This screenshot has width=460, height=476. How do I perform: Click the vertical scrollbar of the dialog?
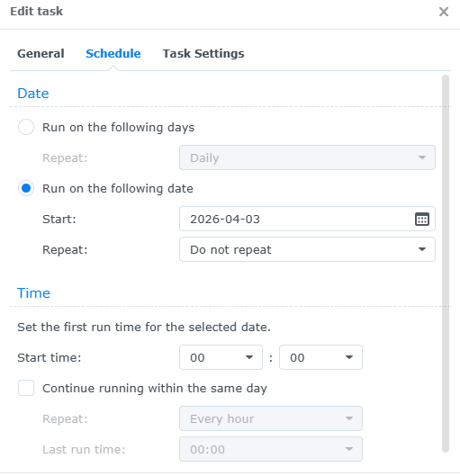(x=446, y=264)
